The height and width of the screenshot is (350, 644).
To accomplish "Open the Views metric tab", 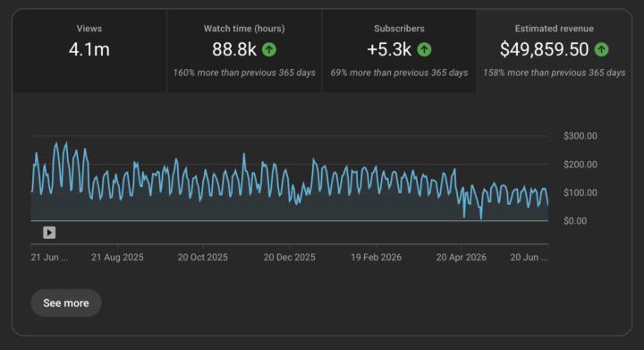I will point(89,51).
